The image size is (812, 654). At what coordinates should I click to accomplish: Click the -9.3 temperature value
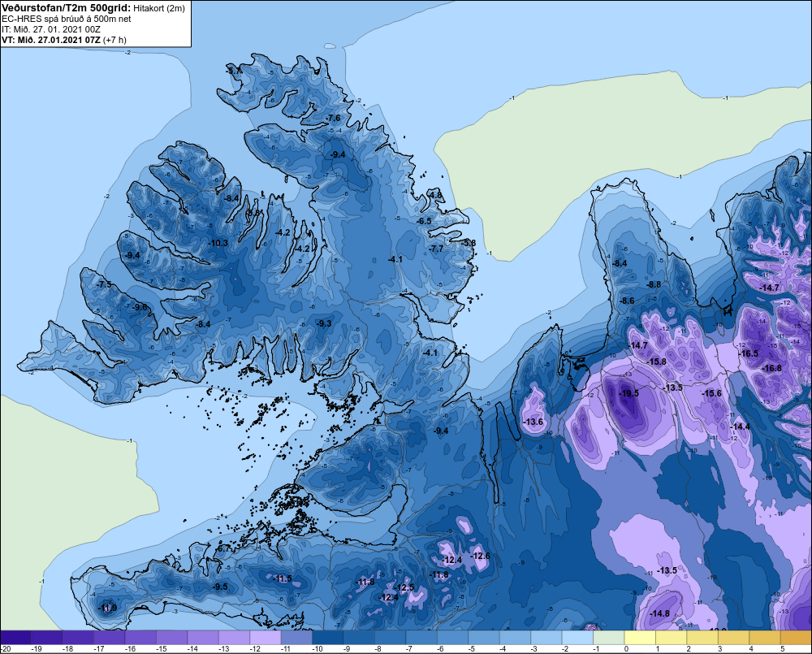click(x=324, y=323)
